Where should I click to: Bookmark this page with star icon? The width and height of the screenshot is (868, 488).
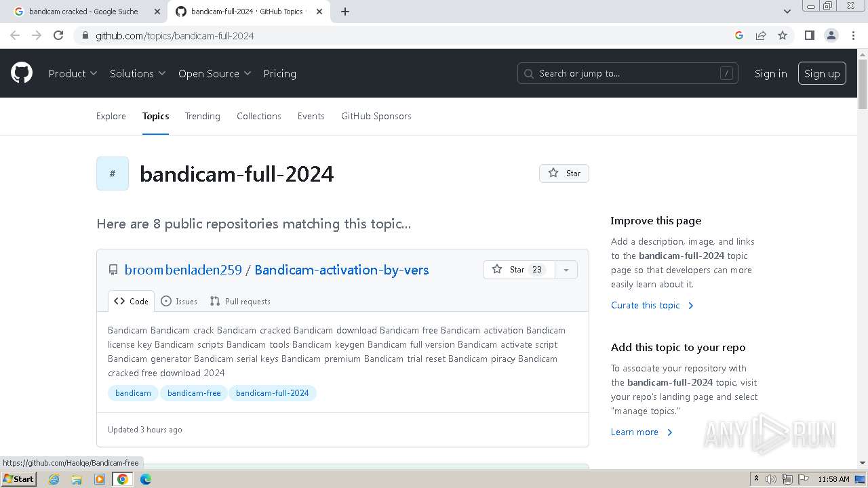pyautogui.click(x=783, y=35)
